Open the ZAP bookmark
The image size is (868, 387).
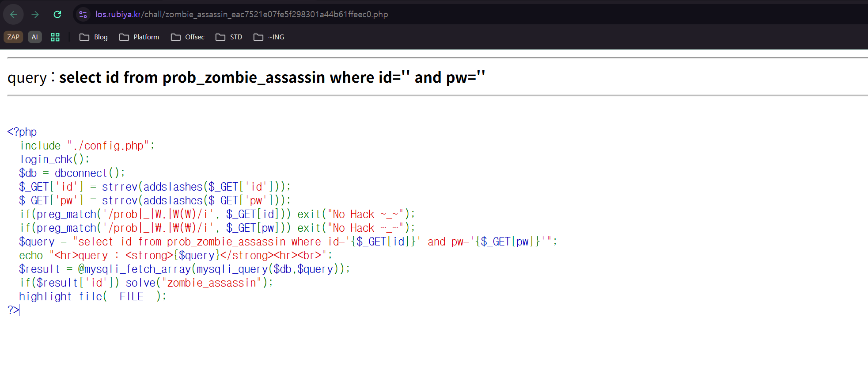(13, 37)
